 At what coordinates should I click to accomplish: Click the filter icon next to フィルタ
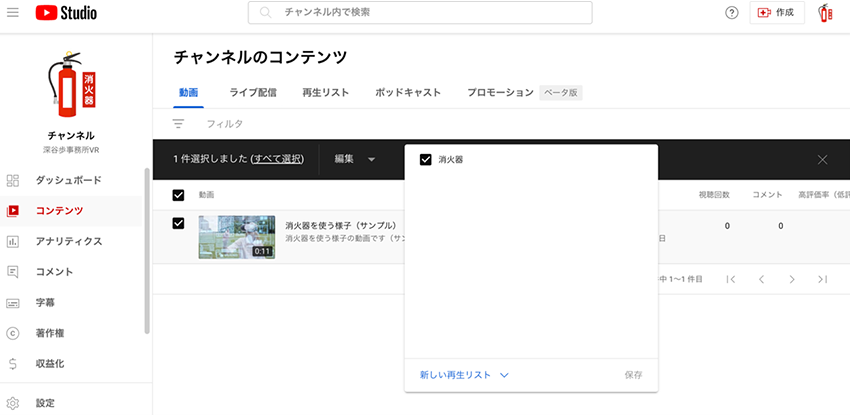coord(178,124)
